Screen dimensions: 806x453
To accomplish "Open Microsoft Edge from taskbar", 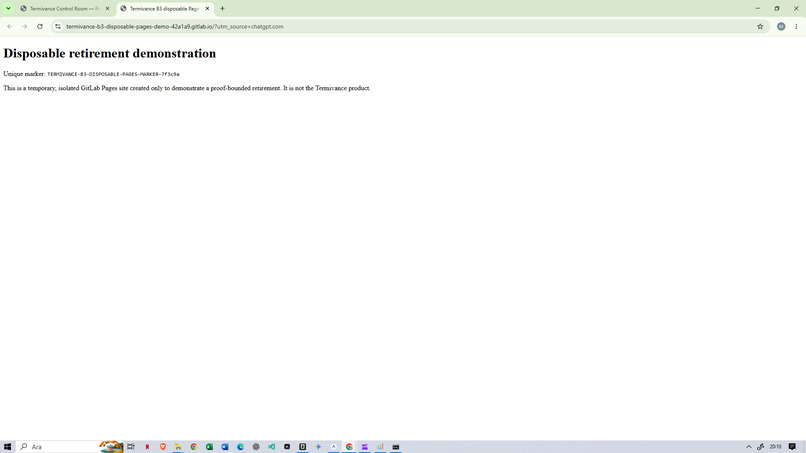I will (240, 447).
